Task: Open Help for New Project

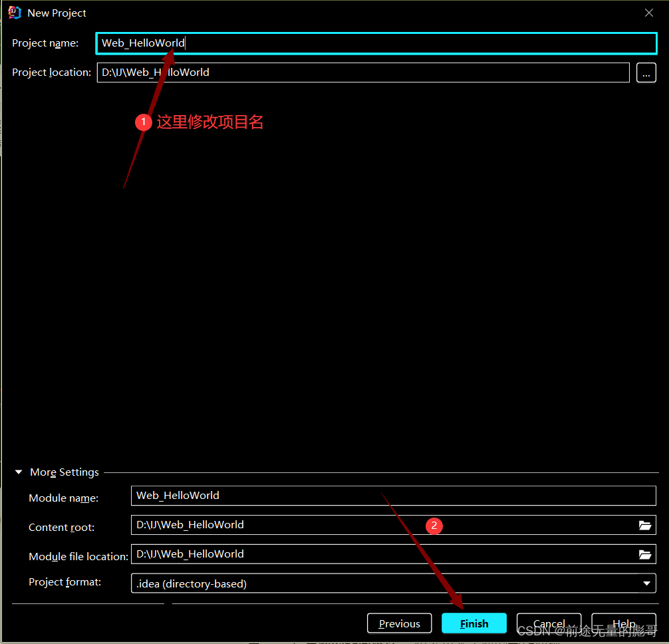Action: (x=624, y=623)
